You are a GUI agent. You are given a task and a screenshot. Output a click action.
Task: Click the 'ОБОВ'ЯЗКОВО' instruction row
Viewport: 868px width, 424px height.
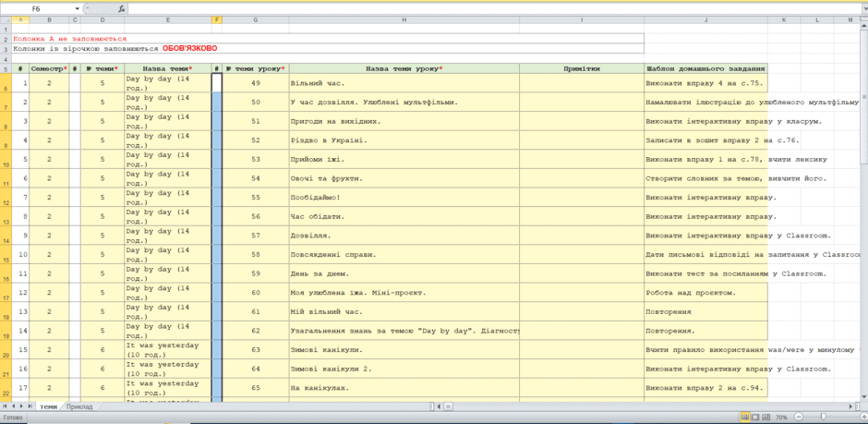coord(328,48)
